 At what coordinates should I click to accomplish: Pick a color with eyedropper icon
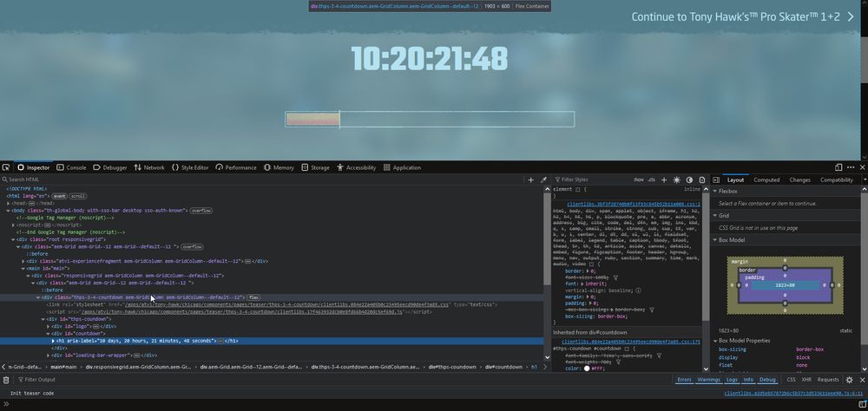(x=543, y=179)
